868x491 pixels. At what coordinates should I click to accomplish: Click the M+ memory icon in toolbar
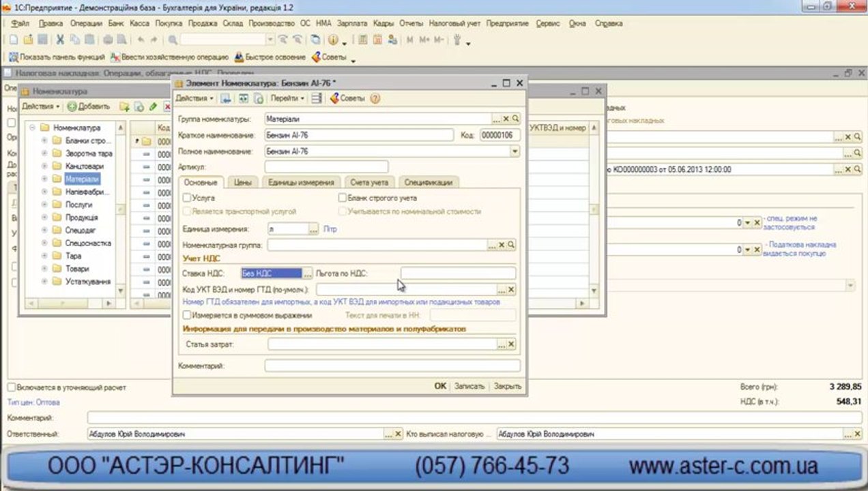[424, 40]
